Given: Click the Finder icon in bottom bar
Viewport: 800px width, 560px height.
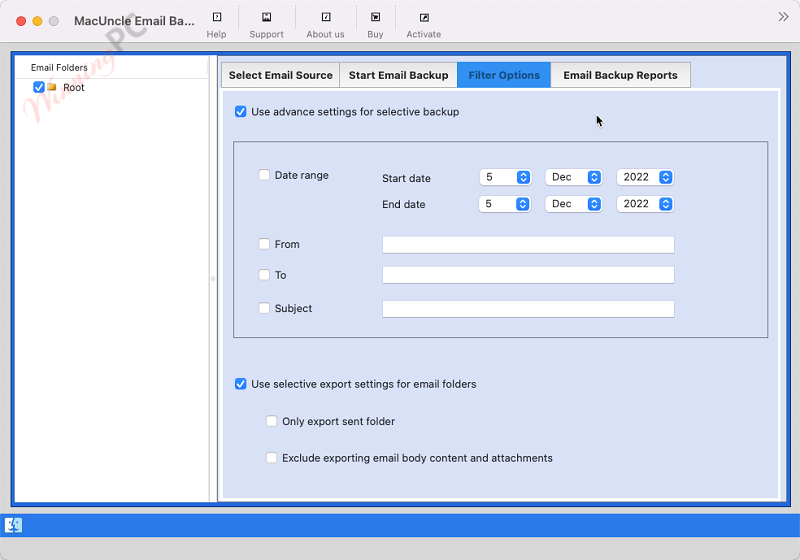Looking at the screenshot, I should [x=13, y=525].
